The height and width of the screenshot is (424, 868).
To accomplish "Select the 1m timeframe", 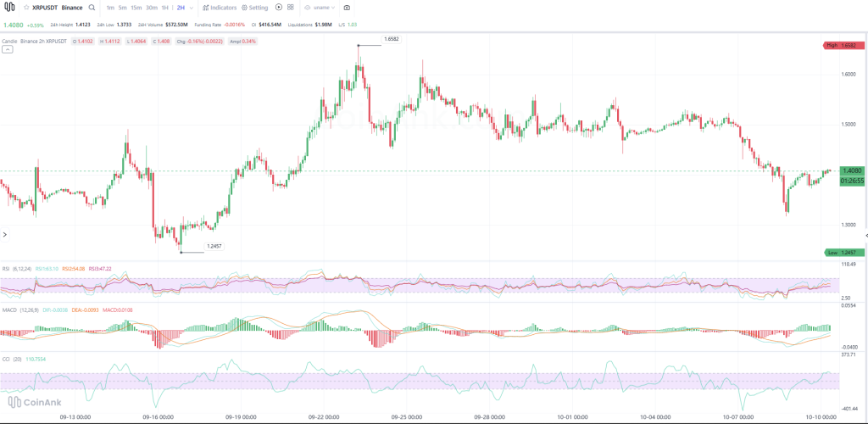I will [x=111, y=8].
